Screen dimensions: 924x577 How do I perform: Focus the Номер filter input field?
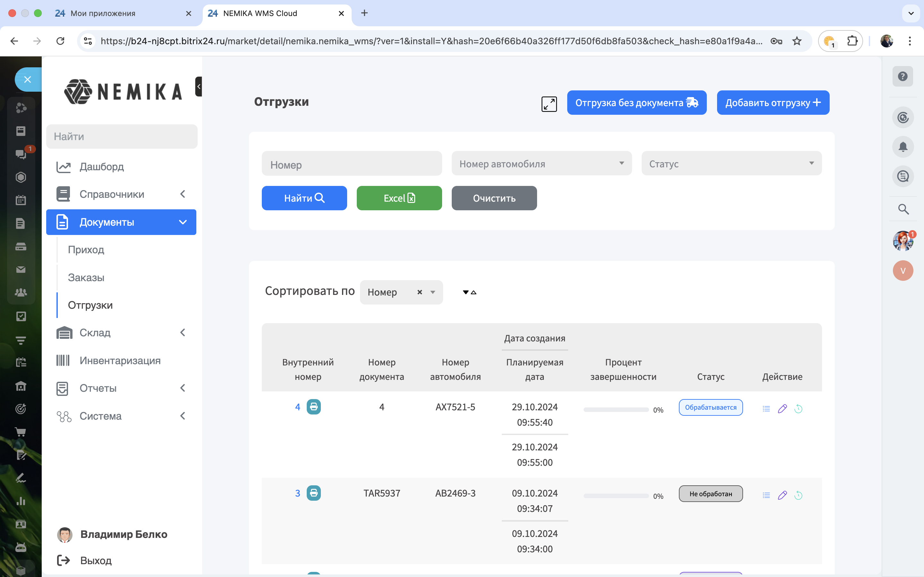(351, 164)
